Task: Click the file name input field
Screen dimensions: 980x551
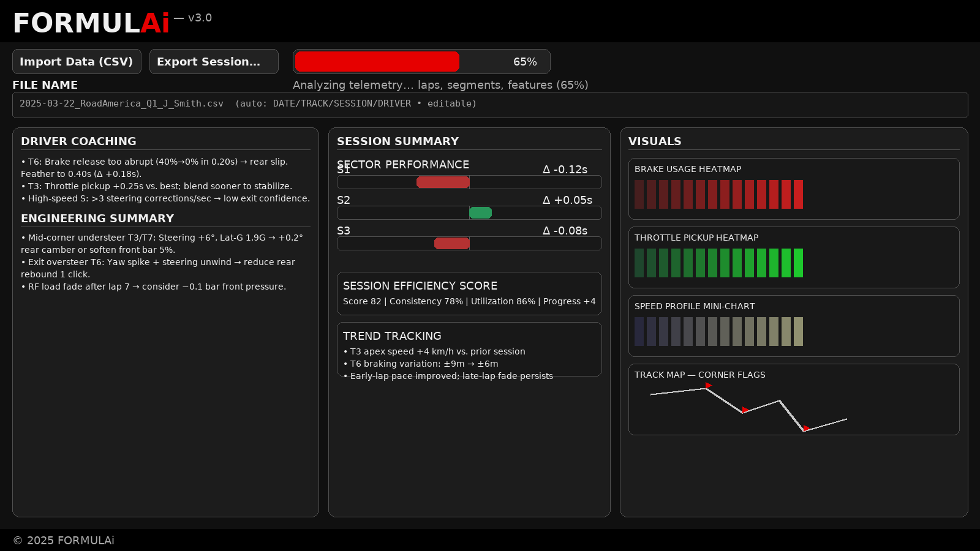Action: [490, 105]
